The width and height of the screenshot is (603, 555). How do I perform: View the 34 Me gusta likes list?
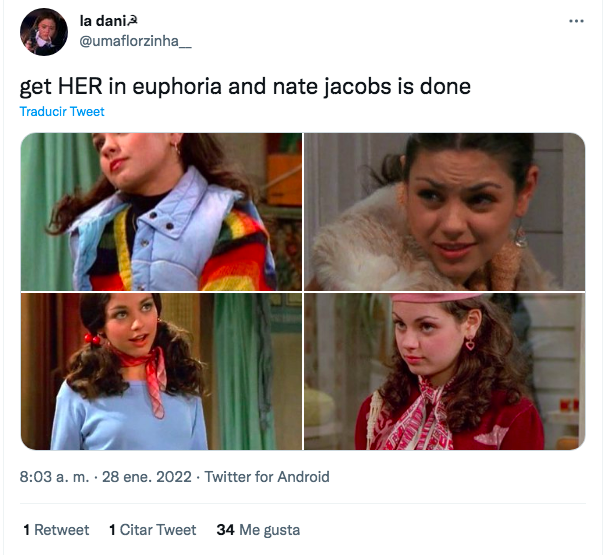pos(258,530)
